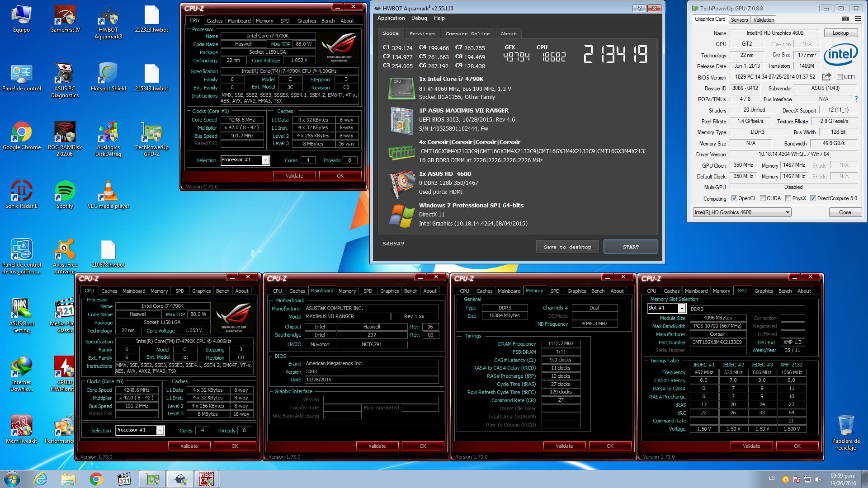The image size is (868, 488).
Task: Toggle the OpenCL checkbox in GPU-Z
Action: 734,198
